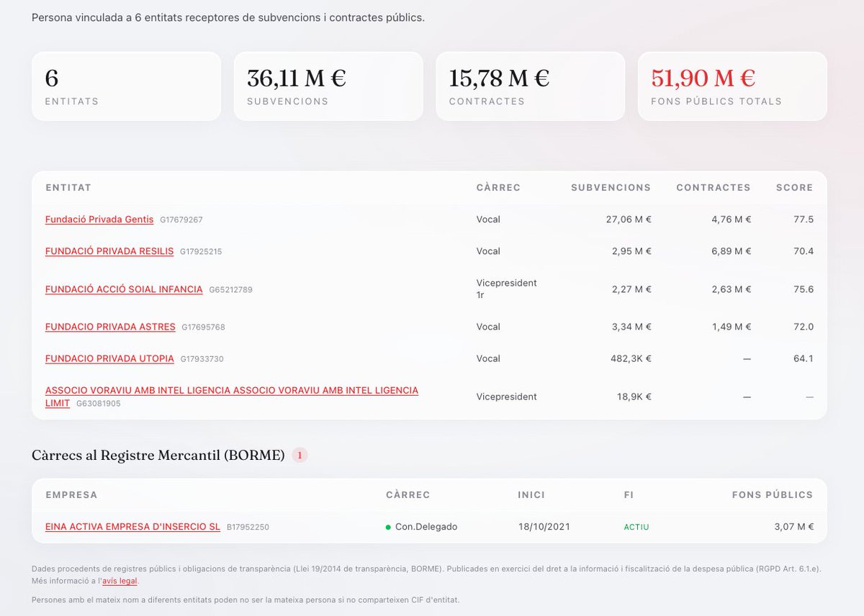Select the 15,78 M € contractes card

coord(530,86)
